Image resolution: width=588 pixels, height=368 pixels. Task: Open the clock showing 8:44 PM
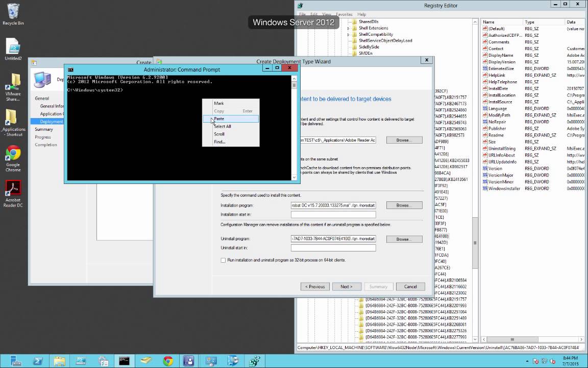(570, 361)
